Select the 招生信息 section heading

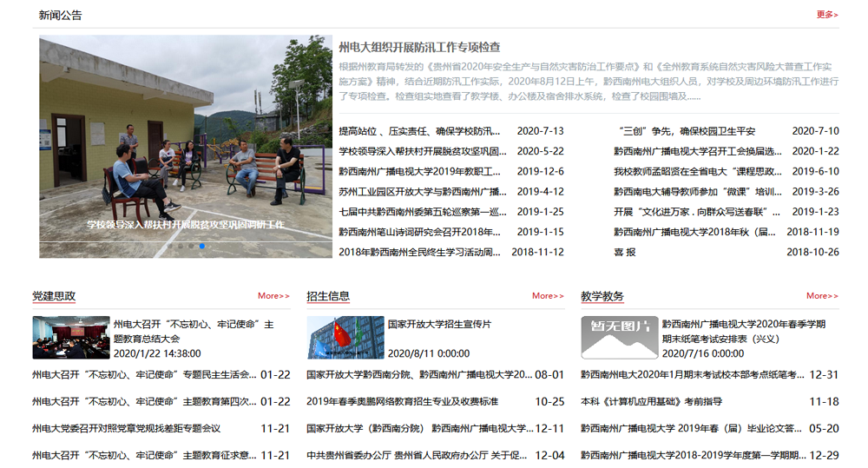(x=328, y=296)
